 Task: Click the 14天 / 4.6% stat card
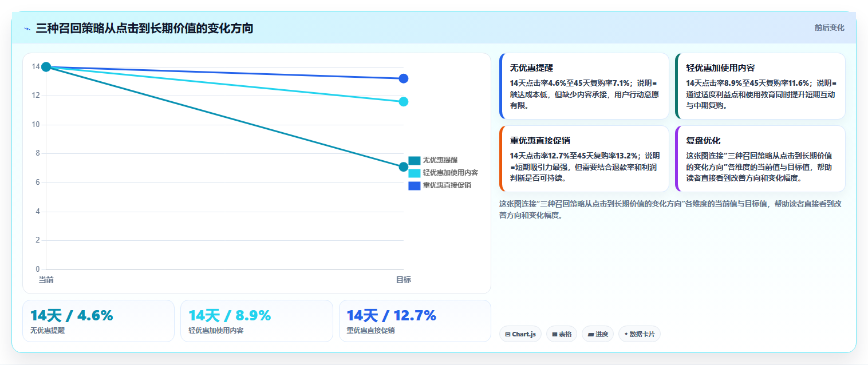(98, 321)
